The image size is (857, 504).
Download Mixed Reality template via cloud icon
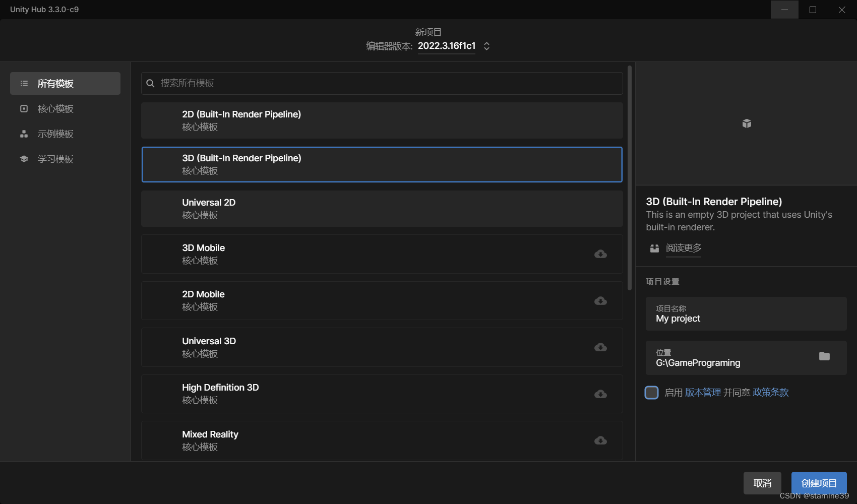pyautogui.click(x=600, y=440)
